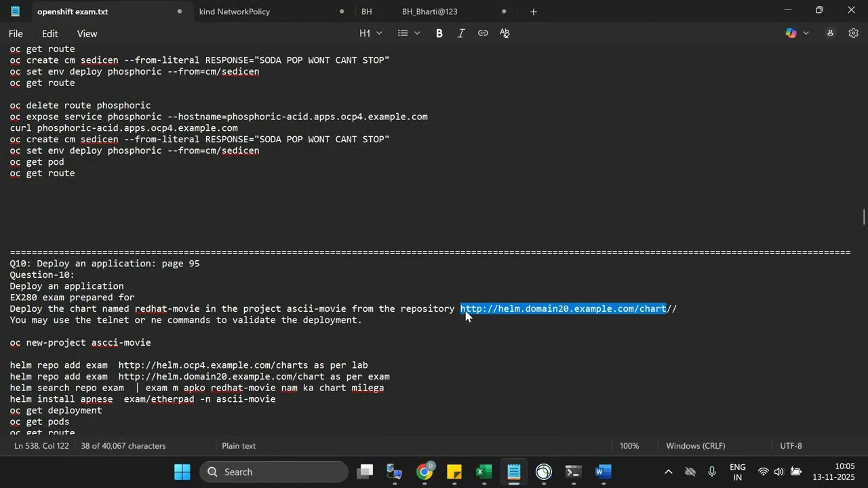Click the 38 of 40,067 characters status
Screen dimensions: 868x488
click(123, 446)
